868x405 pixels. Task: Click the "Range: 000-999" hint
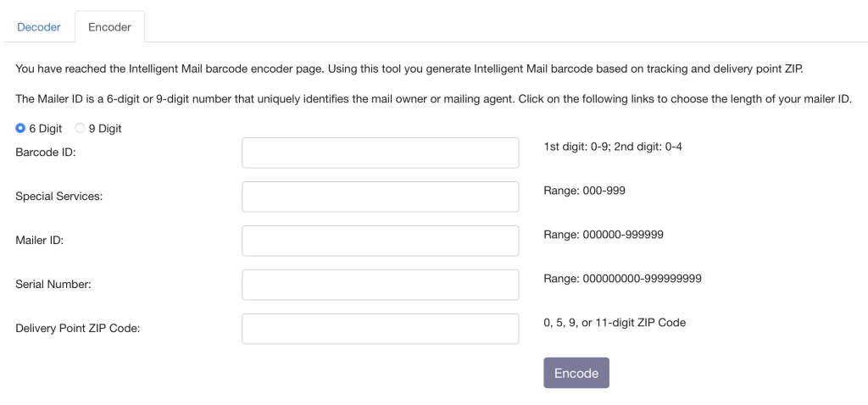click(584, 191)
